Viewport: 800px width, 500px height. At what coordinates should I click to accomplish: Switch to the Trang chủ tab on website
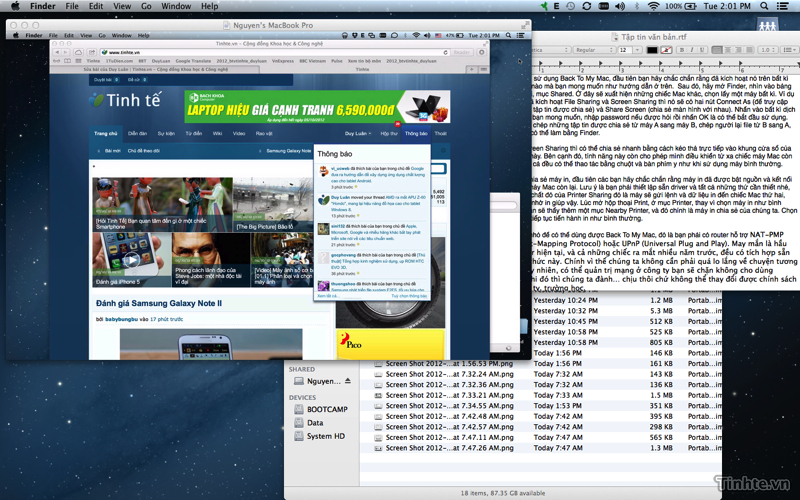pos(106,133)
